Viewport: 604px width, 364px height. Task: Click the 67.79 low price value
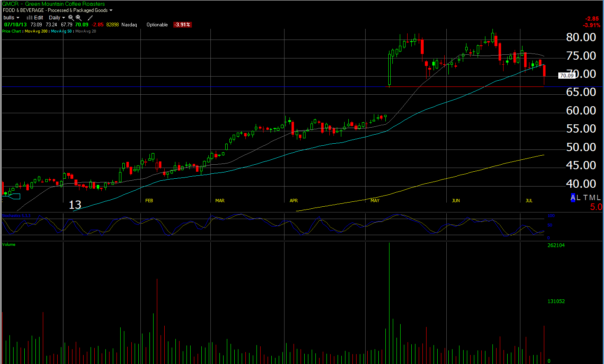tap(67, 25)
